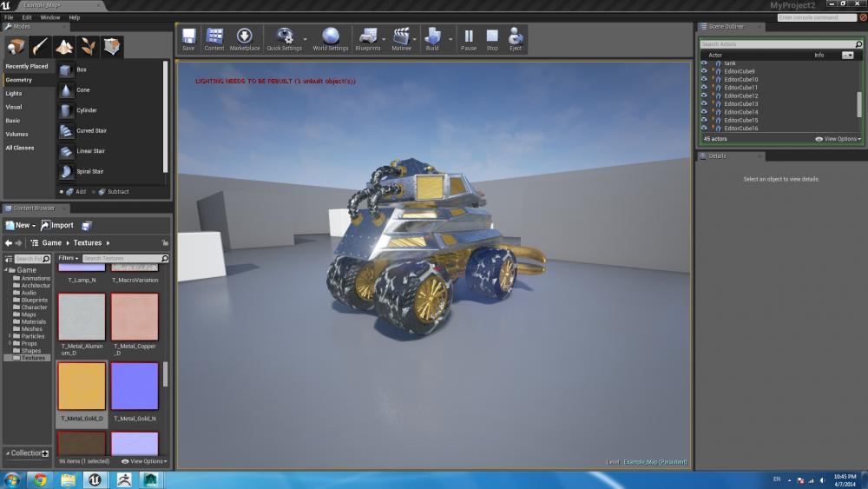Click the Save toolbar icon
The height and width of the screenshot is (489, 868).
click(x=188, y=39)
